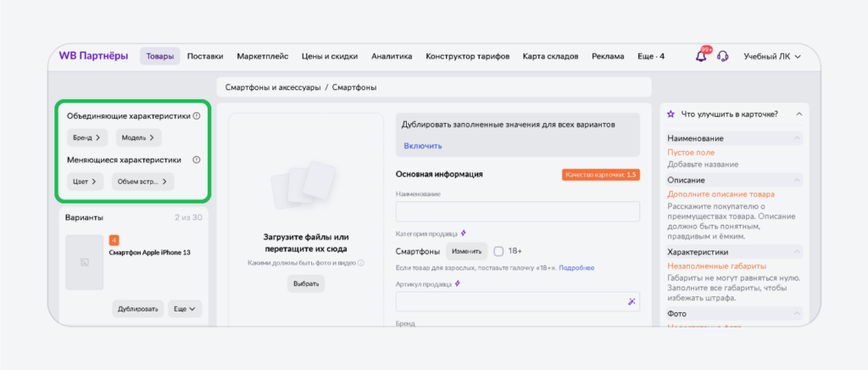The height and width of the screenshot is (370, 868).
Task: Click the Включить link for duplicating values
Action: click(x=422, y=146)
